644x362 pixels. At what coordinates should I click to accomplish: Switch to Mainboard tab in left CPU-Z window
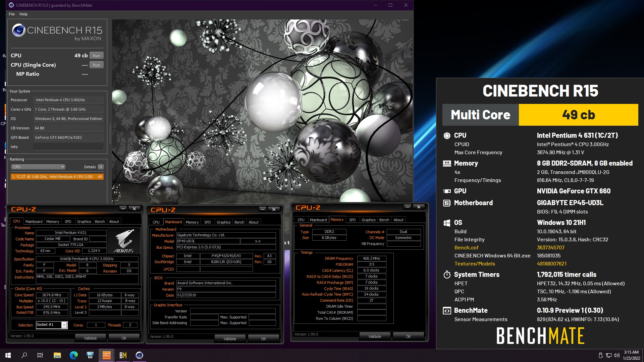coord(34,222)
